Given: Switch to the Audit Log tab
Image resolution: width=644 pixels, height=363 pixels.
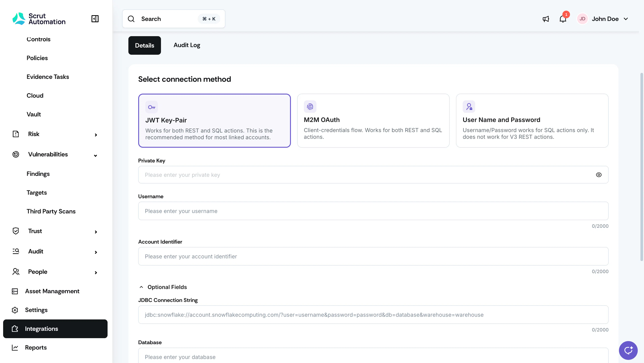Looking at the screenshot, I should point(187,45).
